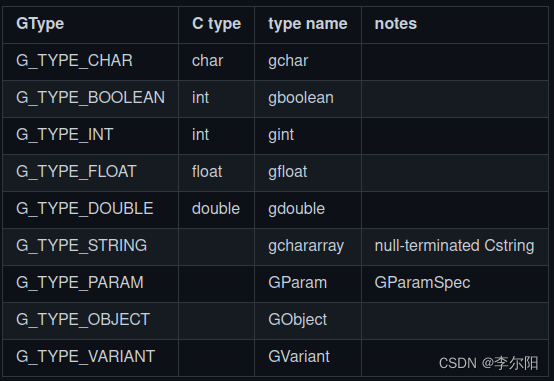Viewport: 554px width, 381px height.
Task: Select the G_TYPE_BOOLEAN cell
Action: (x=90, y=99)
